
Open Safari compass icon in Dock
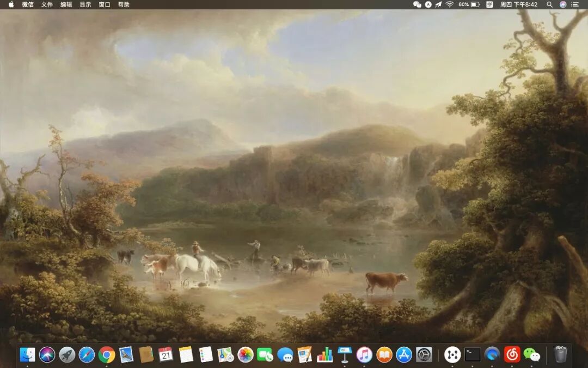87,355
